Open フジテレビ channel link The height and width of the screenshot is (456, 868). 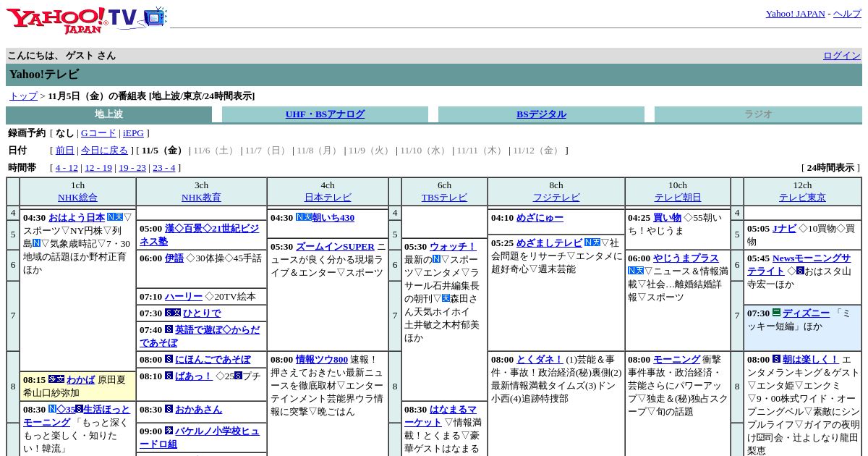point(556,198)
